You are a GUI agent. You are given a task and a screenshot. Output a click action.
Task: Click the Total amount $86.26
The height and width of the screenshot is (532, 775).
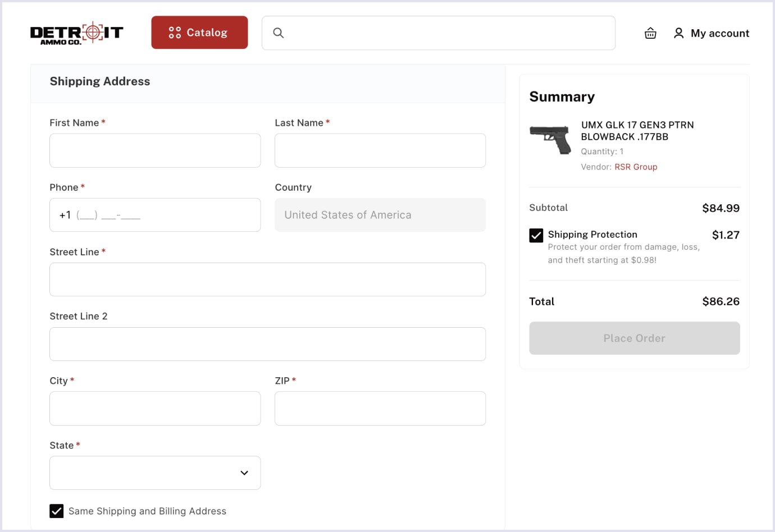pyautogui.click(x=721, y=301)
